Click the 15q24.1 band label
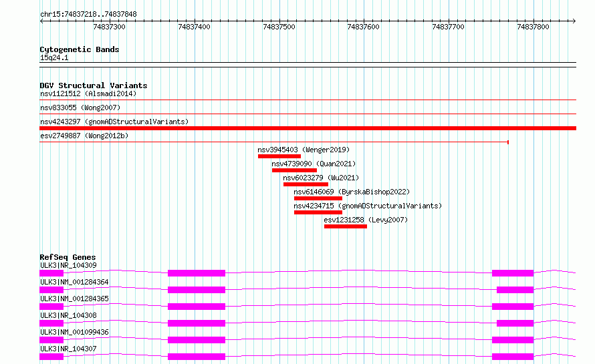595x364 pixels. [x=54, y=57]
